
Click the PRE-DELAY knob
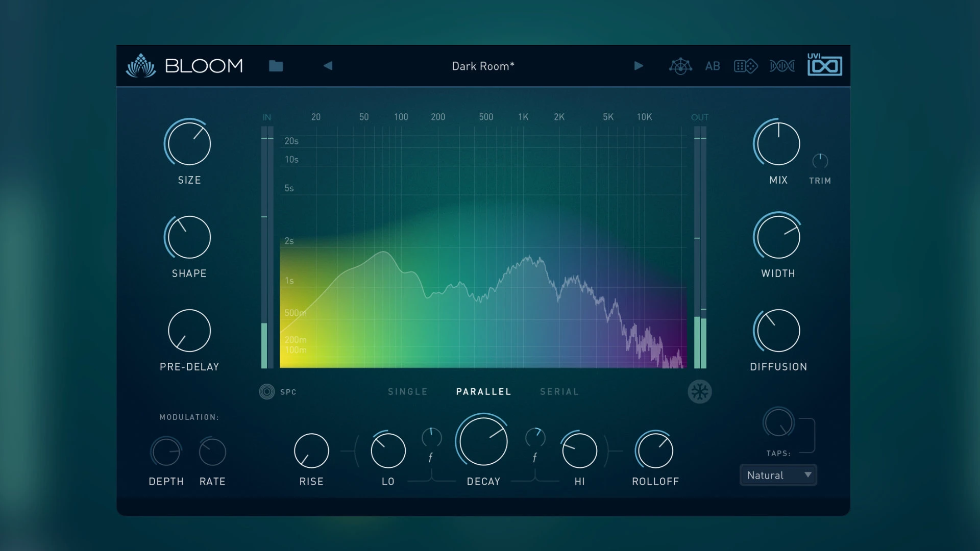tap(189, 331)
